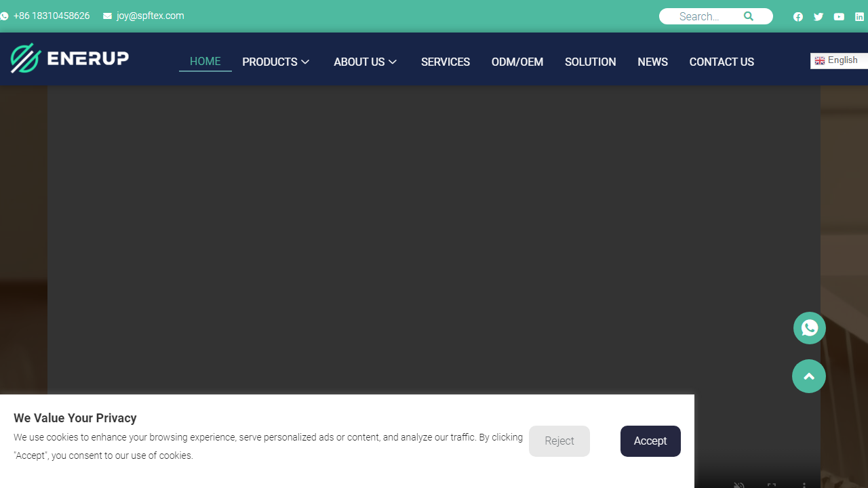Open the Services menu item
Screen dimensions: 868x488
446,62
